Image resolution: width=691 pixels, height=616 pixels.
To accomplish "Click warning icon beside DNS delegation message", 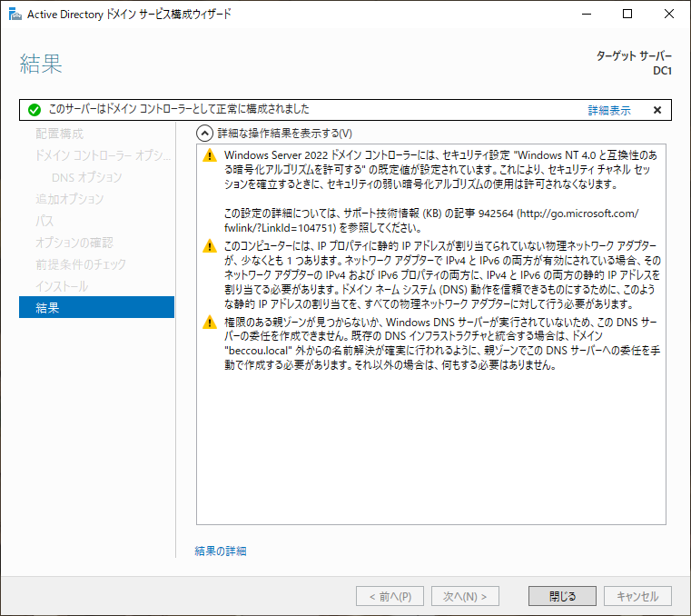I will pos(210,323).
